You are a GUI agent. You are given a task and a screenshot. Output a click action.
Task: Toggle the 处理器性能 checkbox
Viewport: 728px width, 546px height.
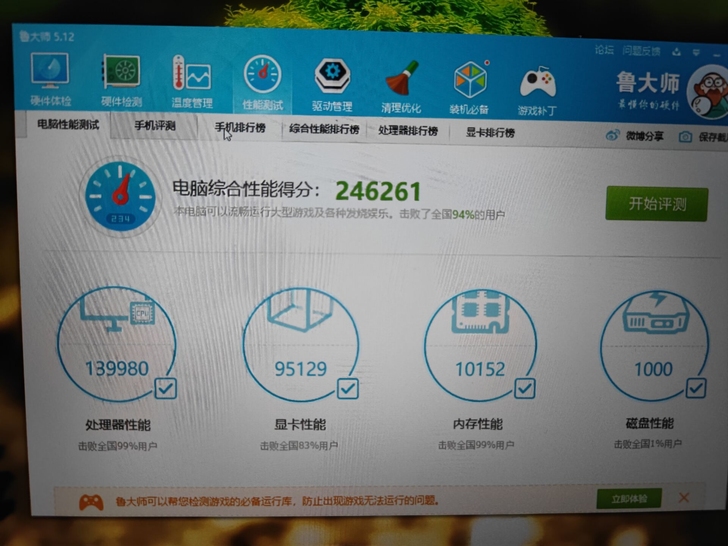click(x=165, y=388)
